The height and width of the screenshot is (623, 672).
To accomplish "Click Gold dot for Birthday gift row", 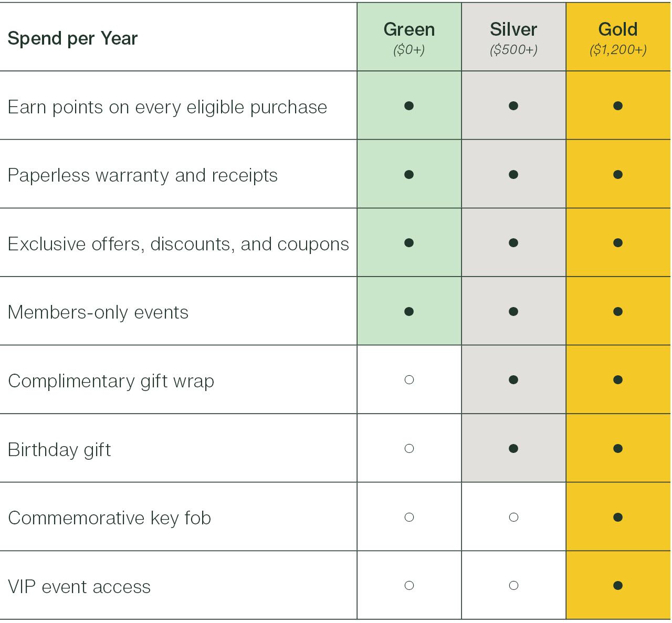I will pyautogui.click(x=618, y=449).
